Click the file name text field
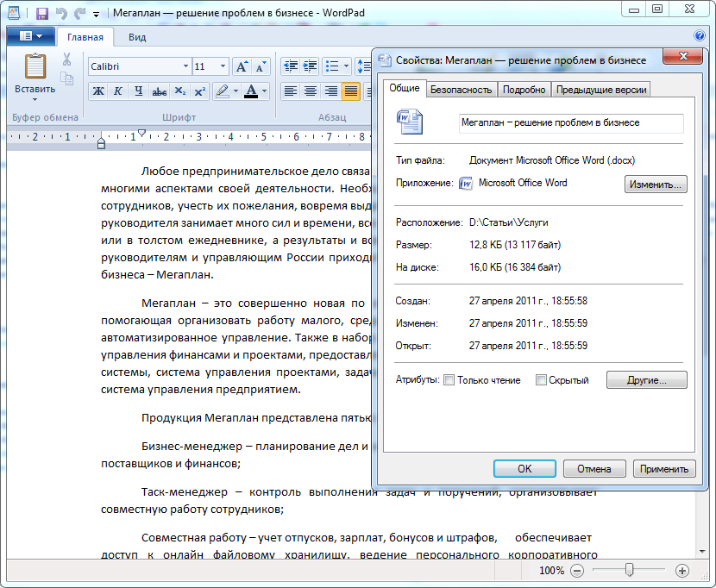 tap(571, 123)
